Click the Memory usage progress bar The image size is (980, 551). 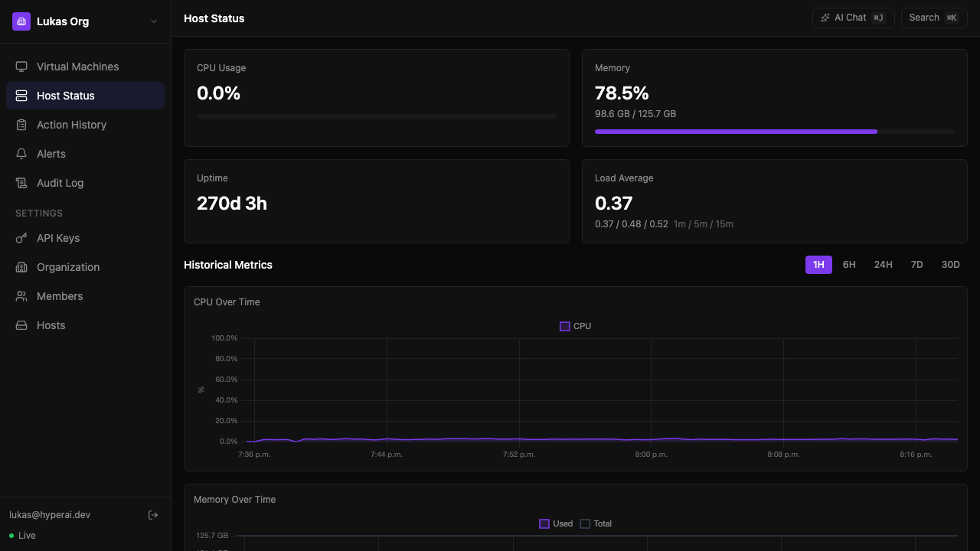tap(774, 131)
